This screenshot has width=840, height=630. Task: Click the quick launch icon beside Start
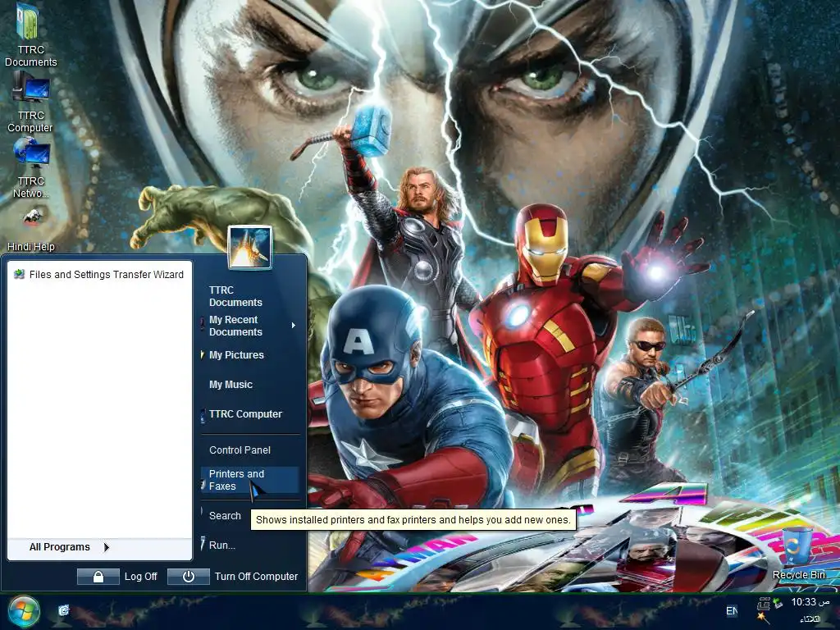(64, 609)
